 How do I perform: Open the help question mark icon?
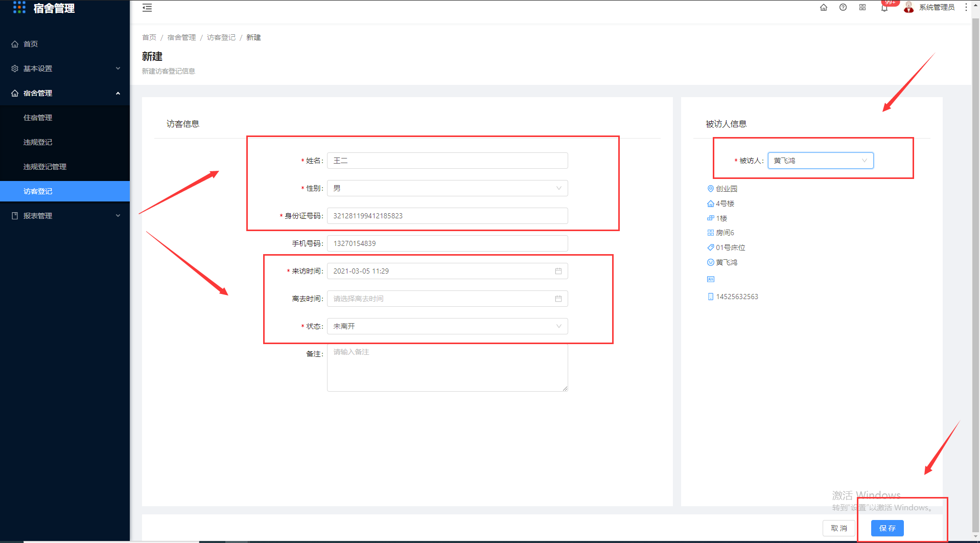point(843,7)
